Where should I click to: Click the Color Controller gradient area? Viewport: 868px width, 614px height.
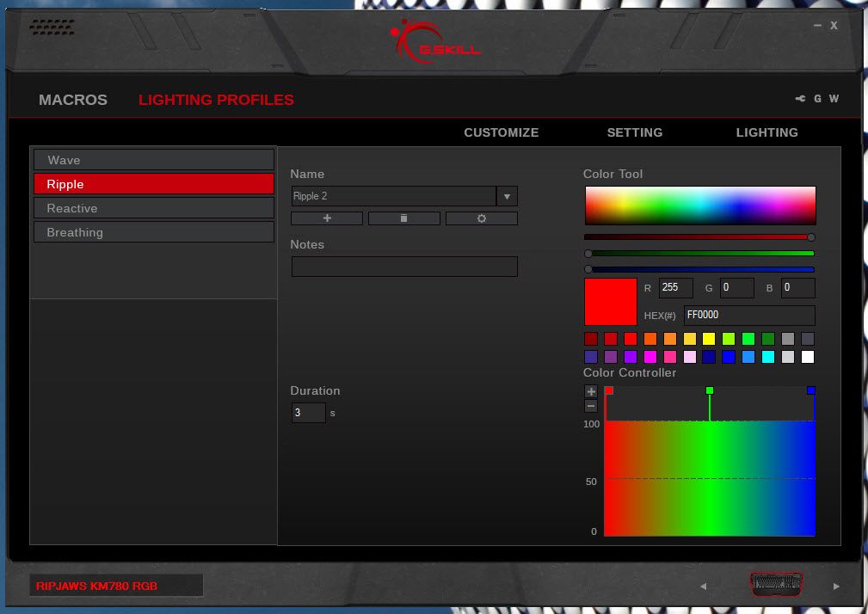coord(710,478)
